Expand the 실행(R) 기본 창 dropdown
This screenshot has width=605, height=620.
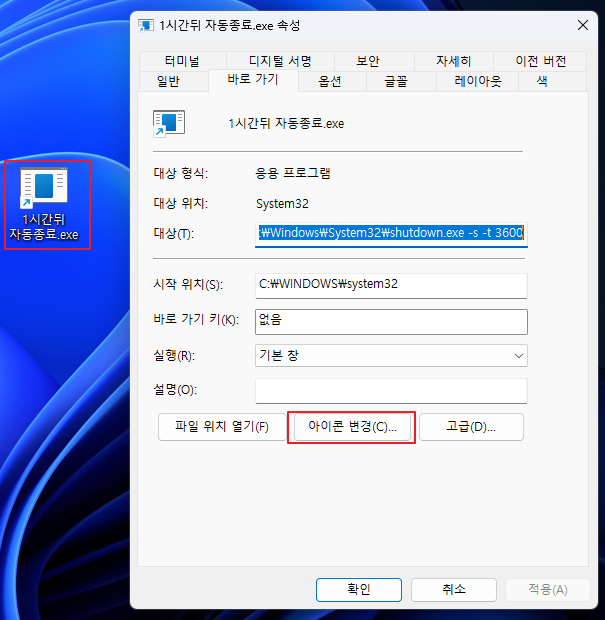coord(391,355)
